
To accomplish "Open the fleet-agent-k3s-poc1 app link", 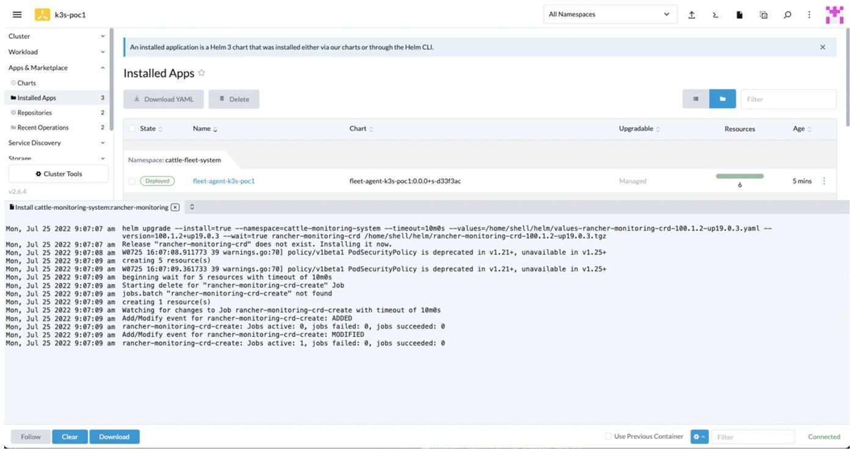I will [223, 181].
